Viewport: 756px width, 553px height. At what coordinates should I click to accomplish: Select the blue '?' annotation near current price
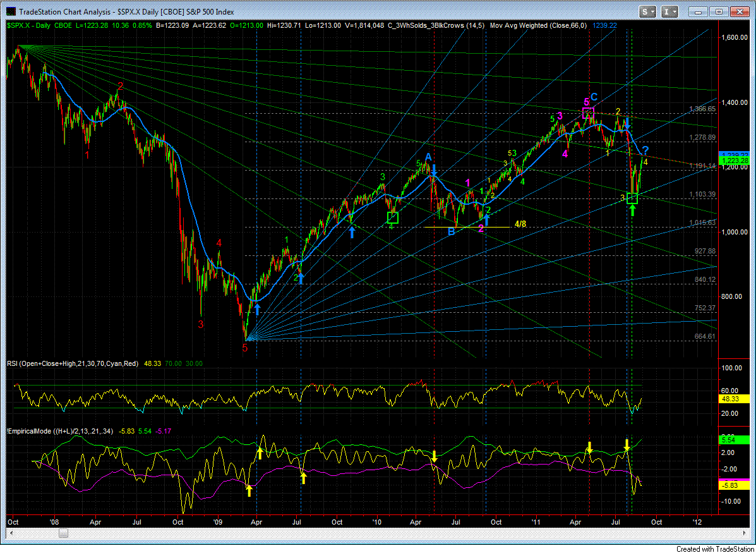[645, 150]
